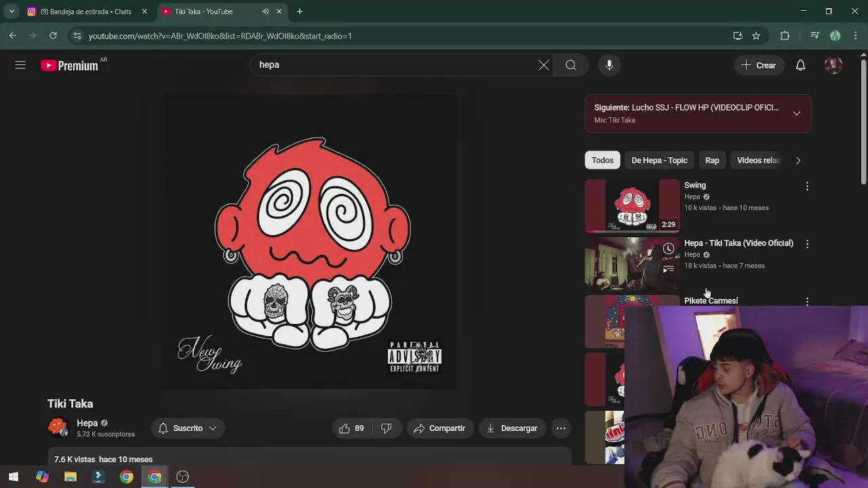Open Windows Start menu
This screenshot has width=868, height=488.
click(x=14, y=476)
